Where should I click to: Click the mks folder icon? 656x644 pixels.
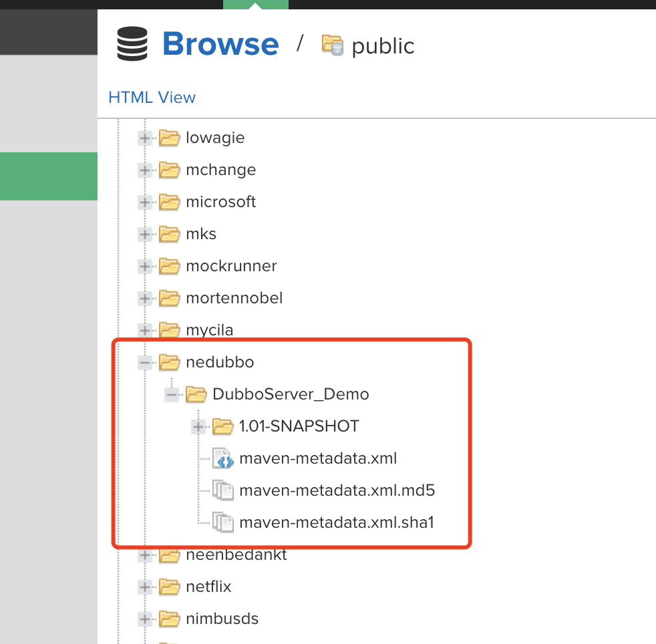coord(170,234)
